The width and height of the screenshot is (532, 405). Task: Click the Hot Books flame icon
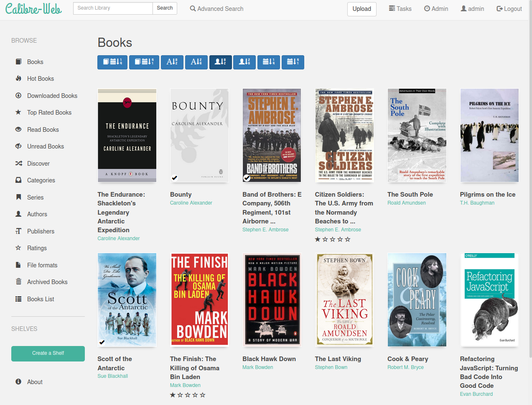point(18,79)
